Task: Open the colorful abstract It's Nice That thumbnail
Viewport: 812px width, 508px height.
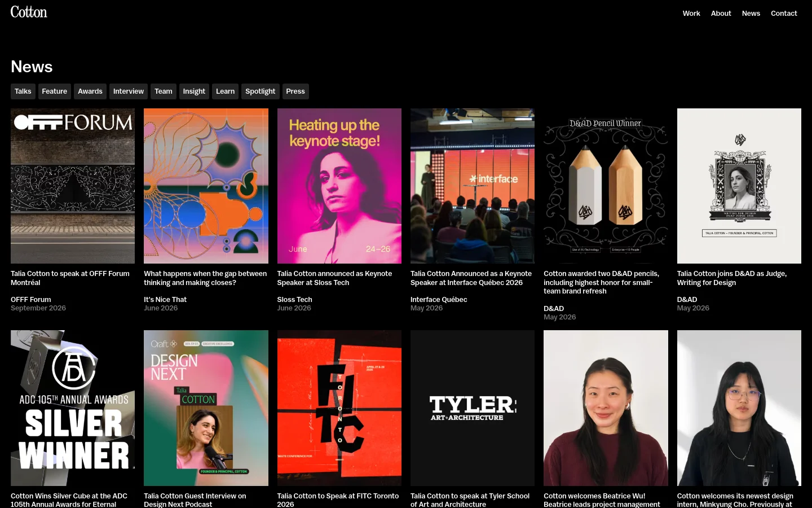Action: 206,186
